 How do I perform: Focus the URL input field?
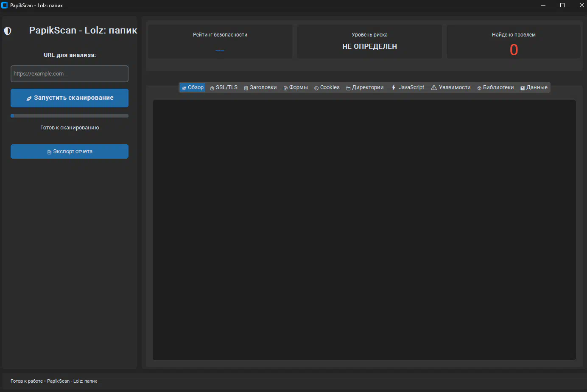70,74
